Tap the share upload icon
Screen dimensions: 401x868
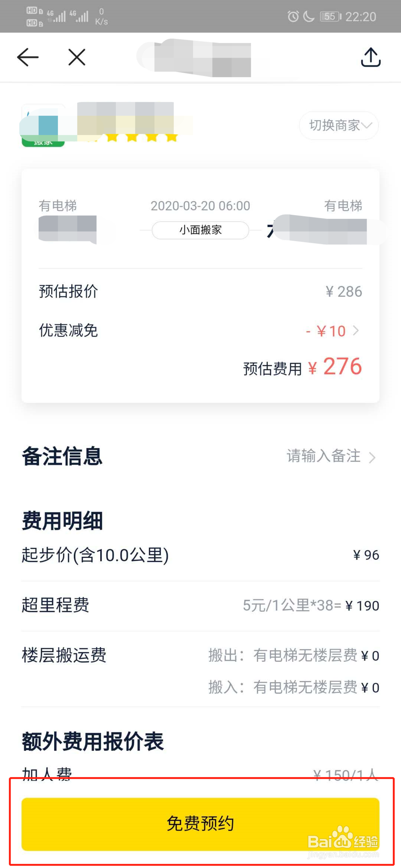click(371, 57)
